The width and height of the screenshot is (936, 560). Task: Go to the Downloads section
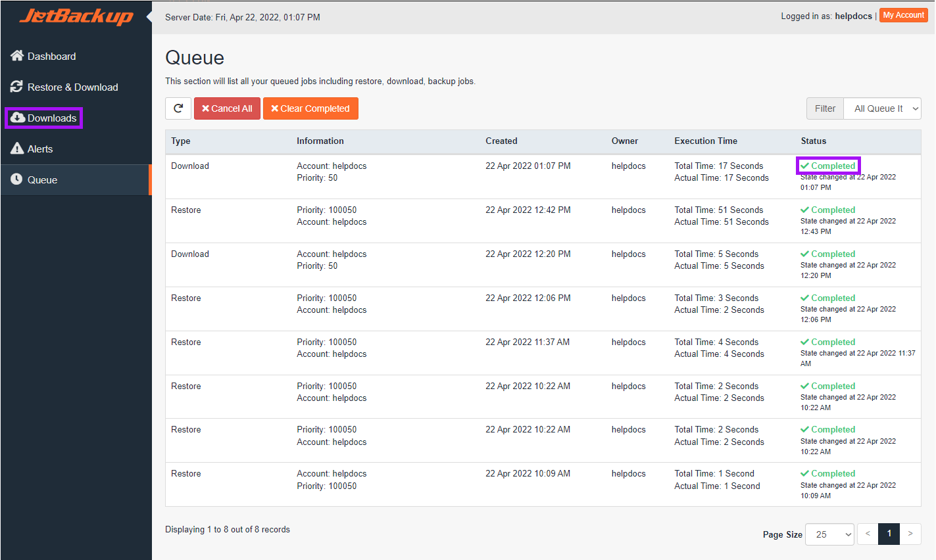pos(76,118)
